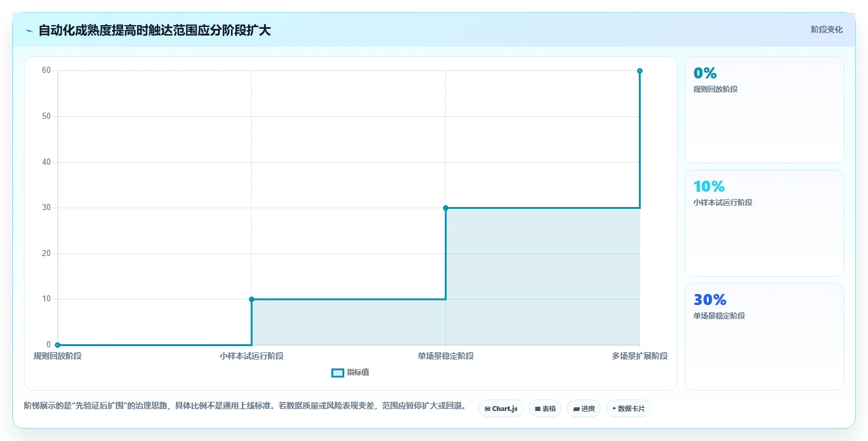Image resolution: width=868 pixels, height=441 pixels.
Task: Click the 表格 tag button
Action: pyautogui.click(x=545, y=409)
